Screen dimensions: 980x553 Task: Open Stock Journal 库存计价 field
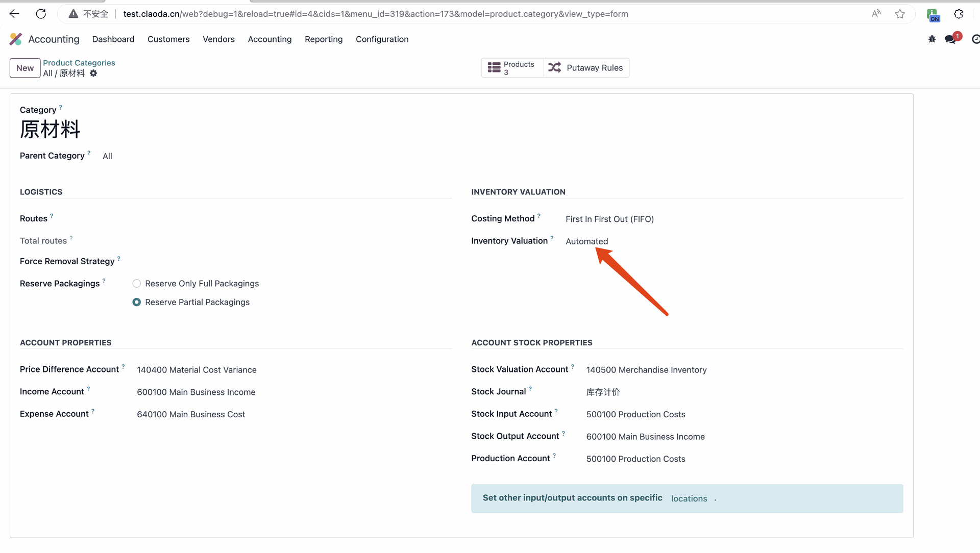pos(603,392)
